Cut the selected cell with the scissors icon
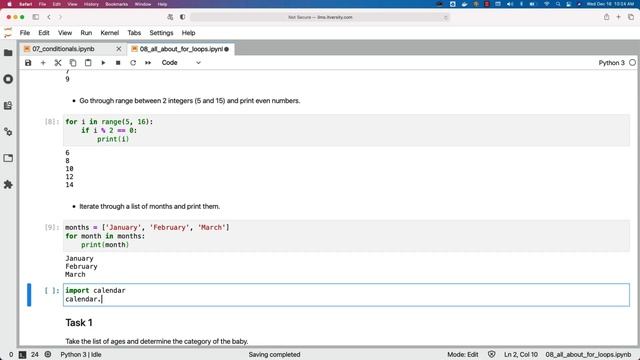 click(x=58, y=63)
